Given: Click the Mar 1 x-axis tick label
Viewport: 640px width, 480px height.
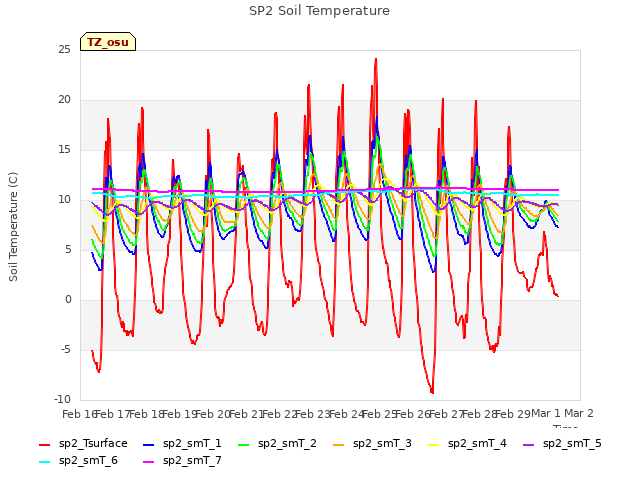Looking at the screenshot, I should pyautogui.click(x=546, y=413).
